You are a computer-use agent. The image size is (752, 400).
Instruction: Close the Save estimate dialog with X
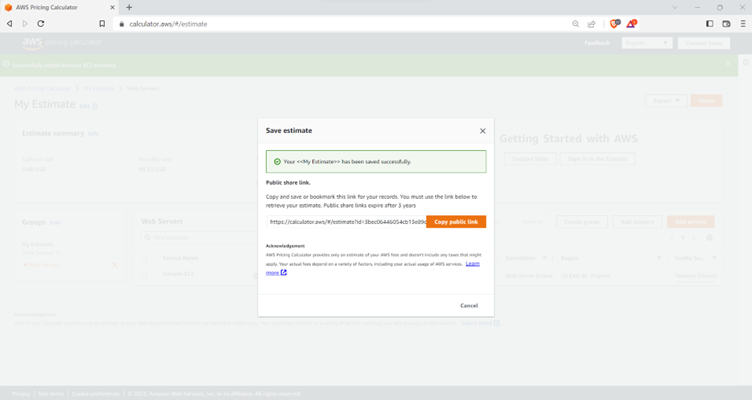click(x=482, y=131)
